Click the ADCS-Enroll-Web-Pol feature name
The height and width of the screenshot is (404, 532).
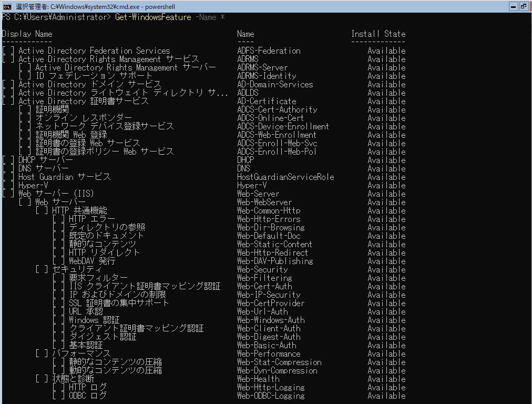click(277, 151)
